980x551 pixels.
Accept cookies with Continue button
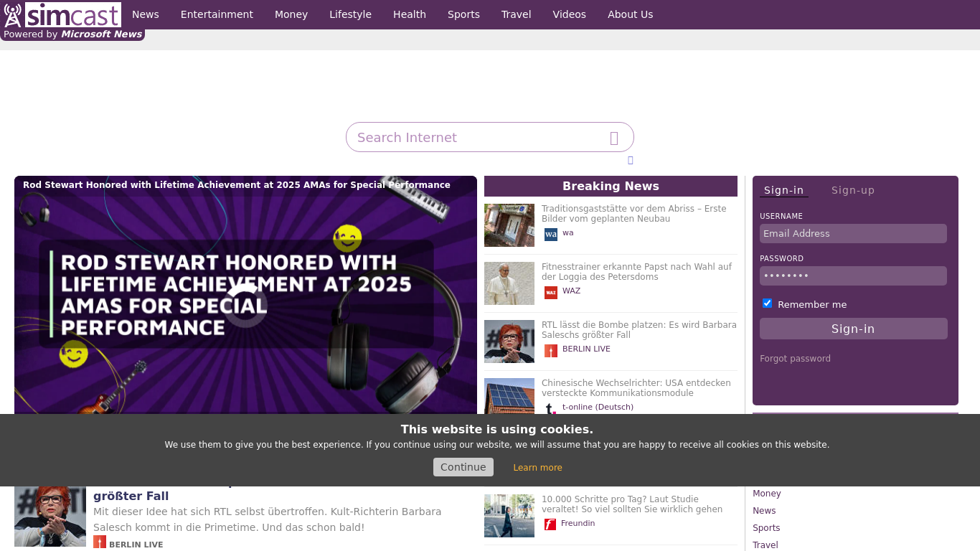463,467
